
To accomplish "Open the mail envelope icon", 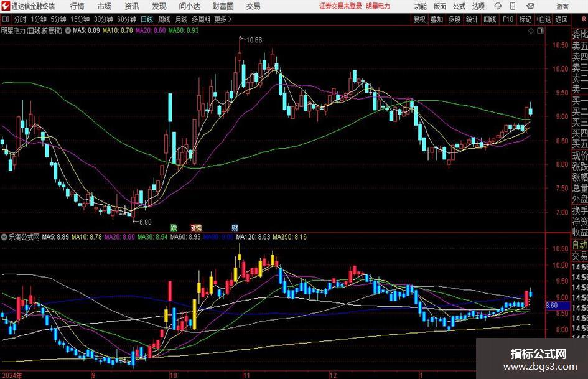I will (x=530, y=6).
